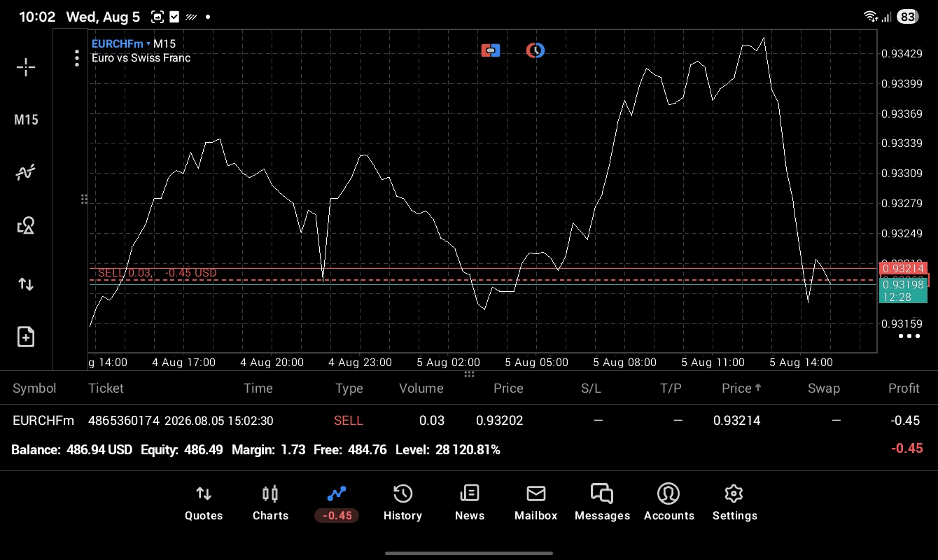Screen dimensions: 938x560
Task: Tap the 4 Aug 17:00 time axis label
Action: coord(184,363)
